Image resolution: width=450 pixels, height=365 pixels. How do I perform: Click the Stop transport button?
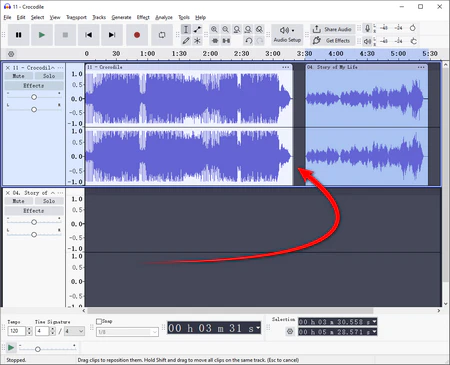pos(65,35)
